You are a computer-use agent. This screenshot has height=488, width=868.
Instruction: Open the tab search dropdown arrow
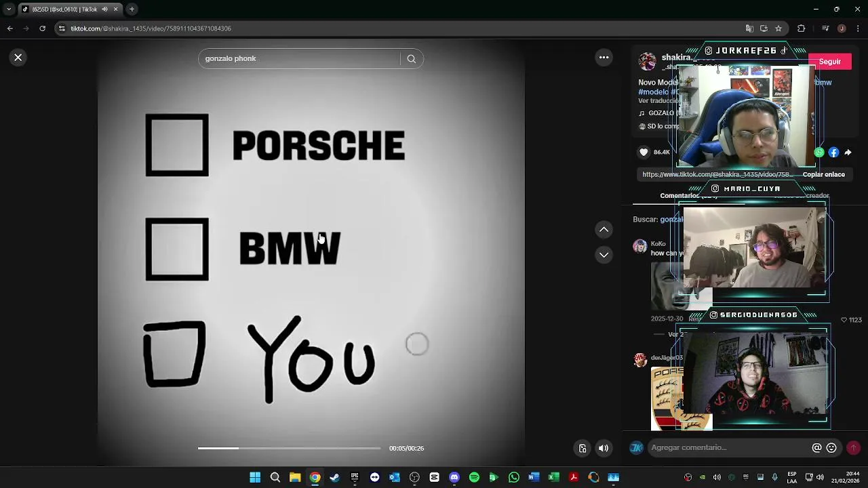9,9
